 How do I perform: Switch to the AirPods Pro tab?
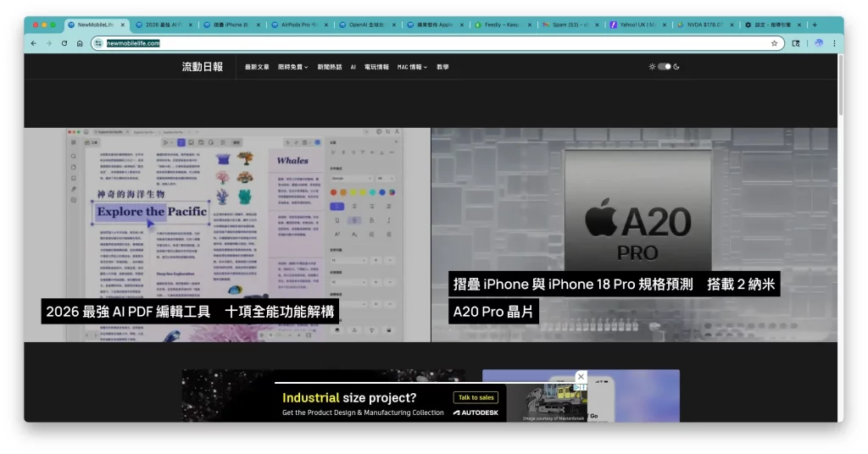pos(299,25)
